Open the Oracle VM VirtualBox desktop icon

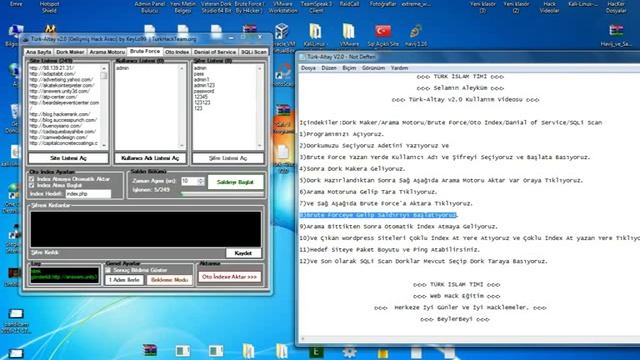[282, 32]
